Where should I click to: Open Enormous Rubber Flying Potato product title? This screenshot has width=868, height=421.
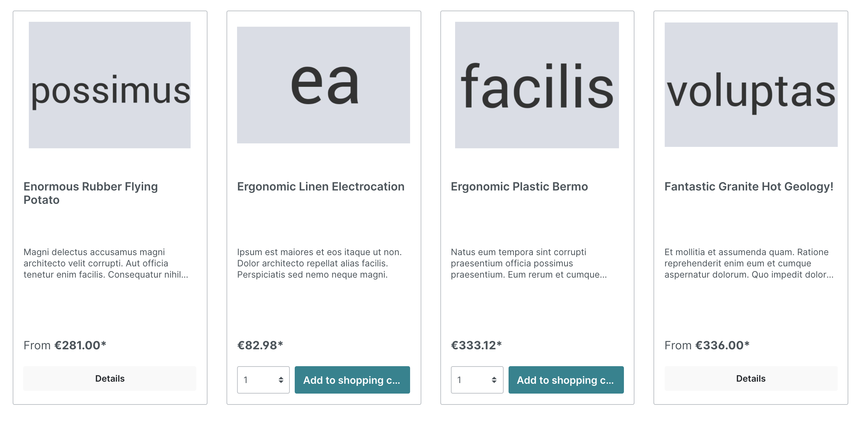(90, 193)
